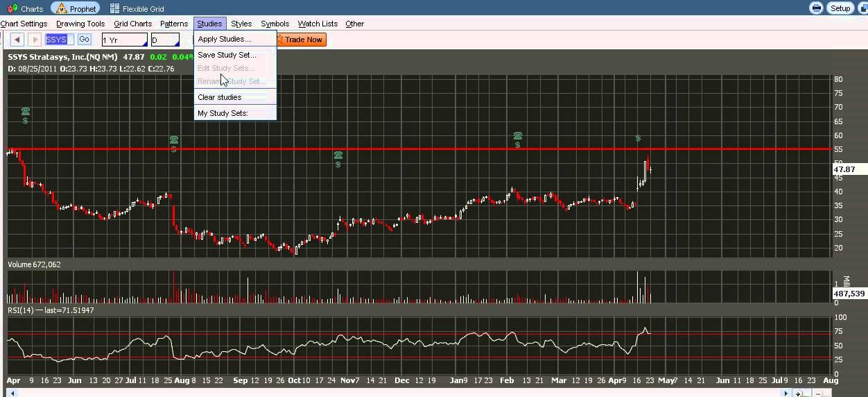Switch to the Prophet tab
Image resolution: width=868 pixels, height=397 pixels.
coord(76,9)
